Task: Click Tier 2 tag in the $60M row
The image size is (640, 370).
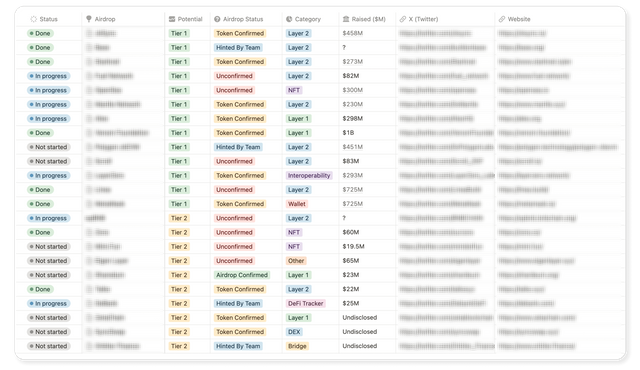Action: tap(179, 232)
